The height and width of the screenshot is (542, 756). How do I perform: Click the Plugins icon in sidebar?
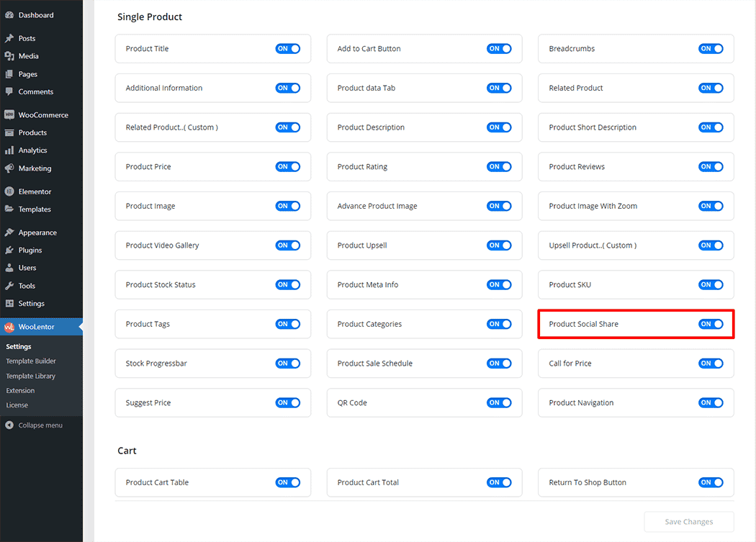click(9, 250)
